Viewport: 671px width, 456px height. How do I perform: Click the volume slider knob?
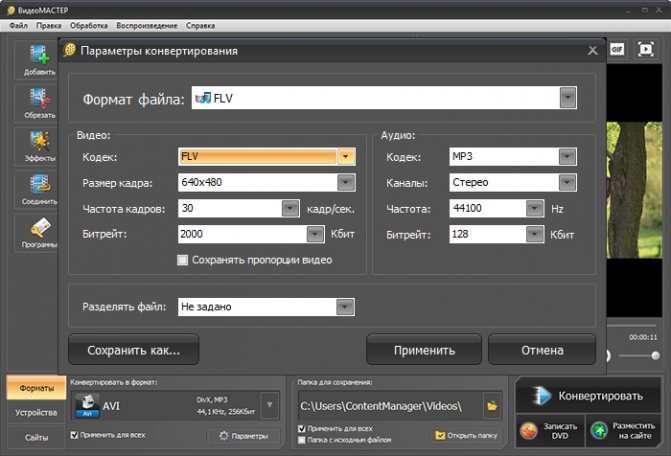[x=655, y=355]
